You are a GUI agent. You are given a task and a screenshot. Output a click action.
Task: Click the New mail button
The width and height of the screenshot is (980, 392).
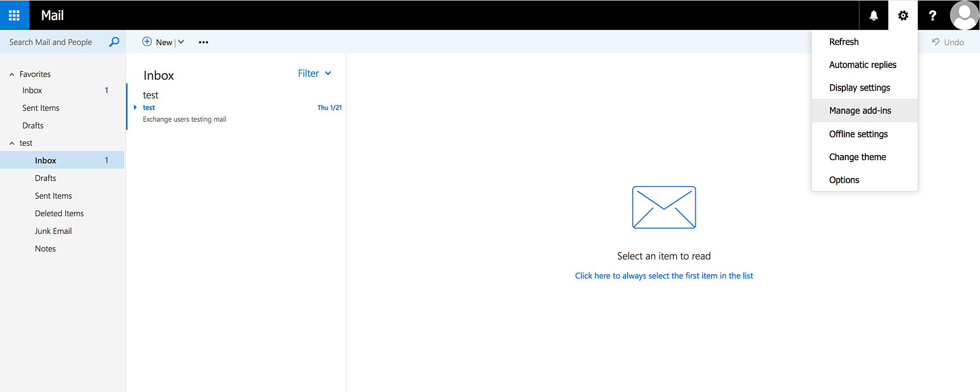[157, 42]
